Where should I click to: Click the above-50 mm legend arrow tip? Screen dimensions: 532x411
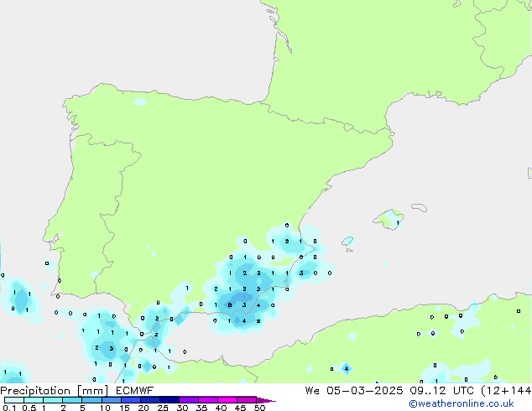tap(266, 401)
